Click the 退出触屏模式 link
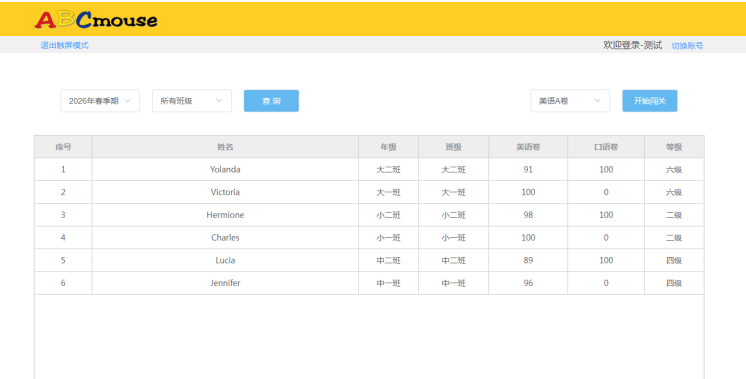Image resolution: width=746 pixels, height=379 pixels. click(64, 45)
